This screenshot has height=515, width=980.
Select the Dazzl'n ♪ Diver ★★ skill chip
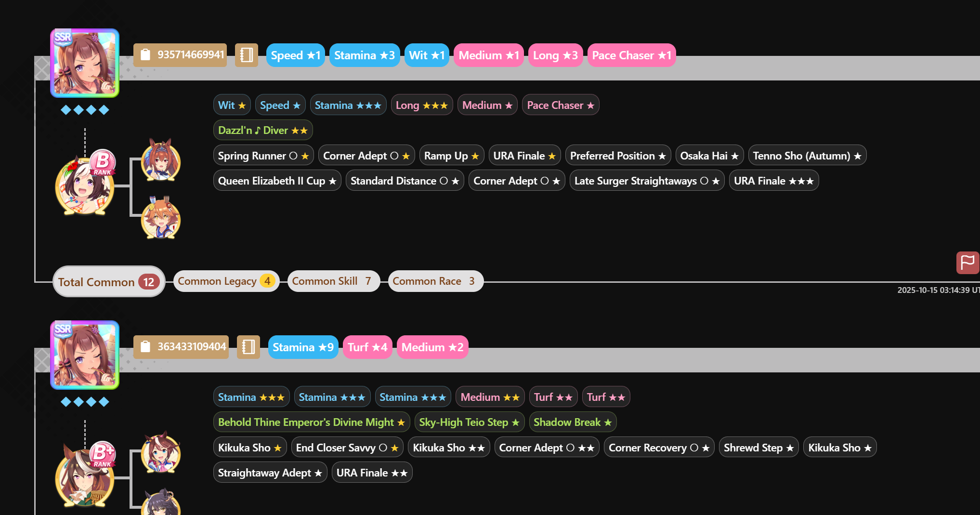(263, 130)
